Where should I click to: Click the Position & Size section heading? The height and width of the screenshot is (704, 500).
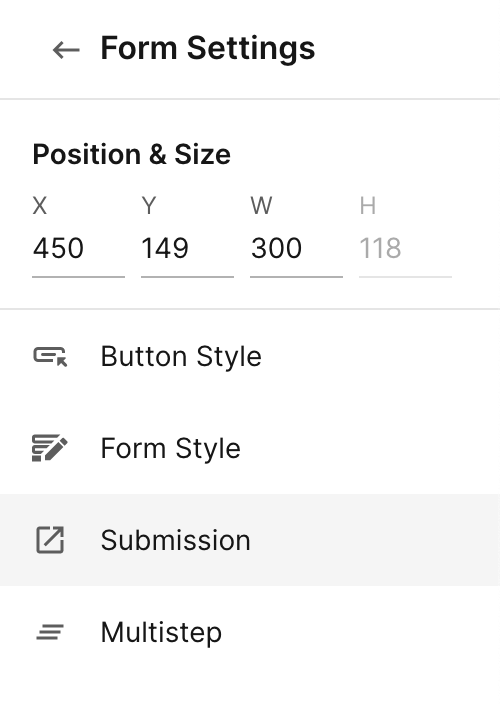132,154
